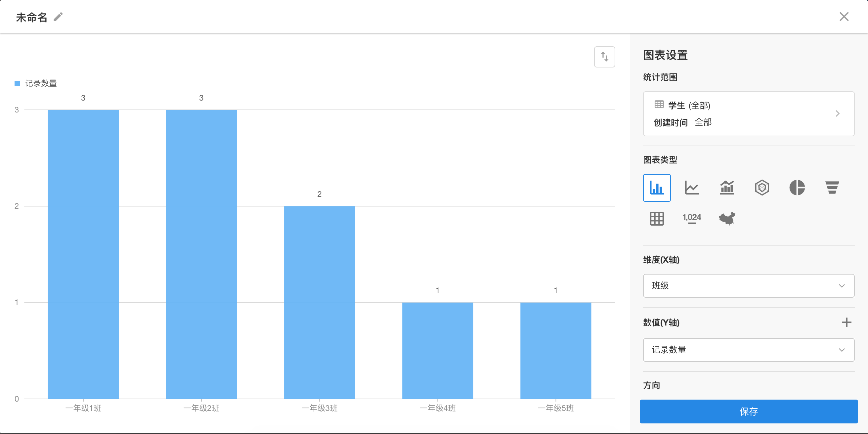Click the 一年级5班 bar in chart
Viewport: 868px width, 434px height.
pyautogui.click(x=555, y=350)
